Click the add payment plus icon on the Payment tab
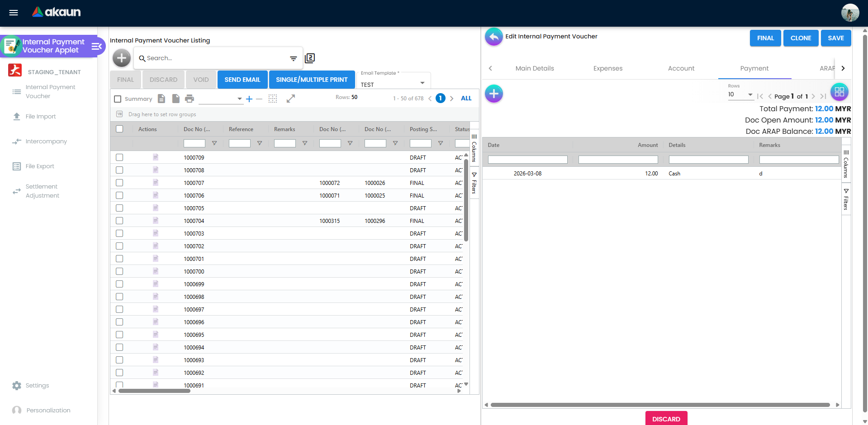Image resolution: width=868 pixels, height=425 pixels. [x=493, y=94]
